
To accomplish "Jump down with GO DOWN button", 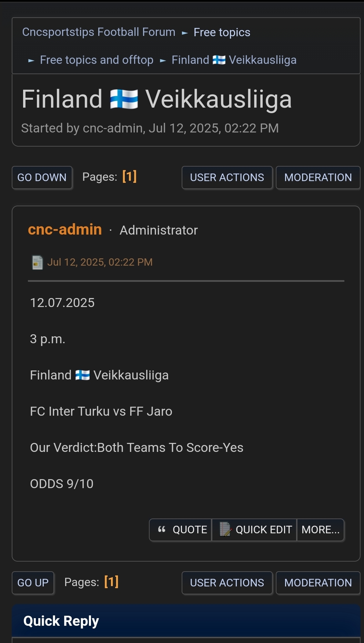I will [42, 178].
